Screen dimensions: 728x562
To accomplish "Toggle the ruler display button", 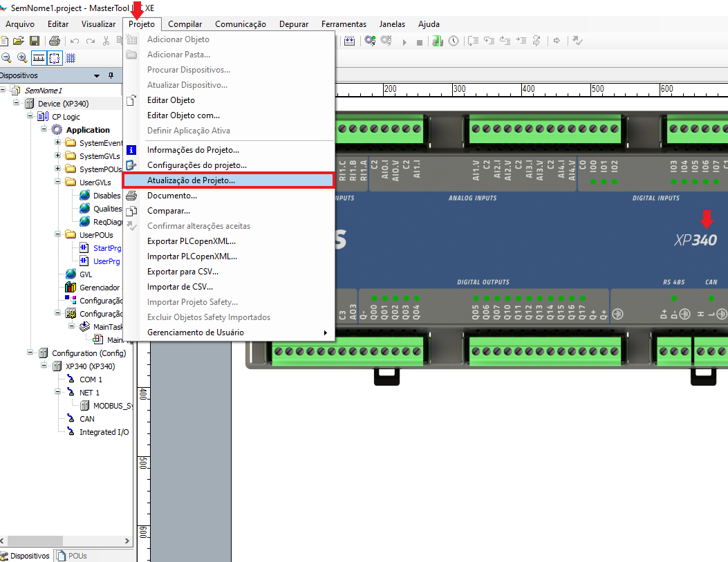I will [39, 58].
